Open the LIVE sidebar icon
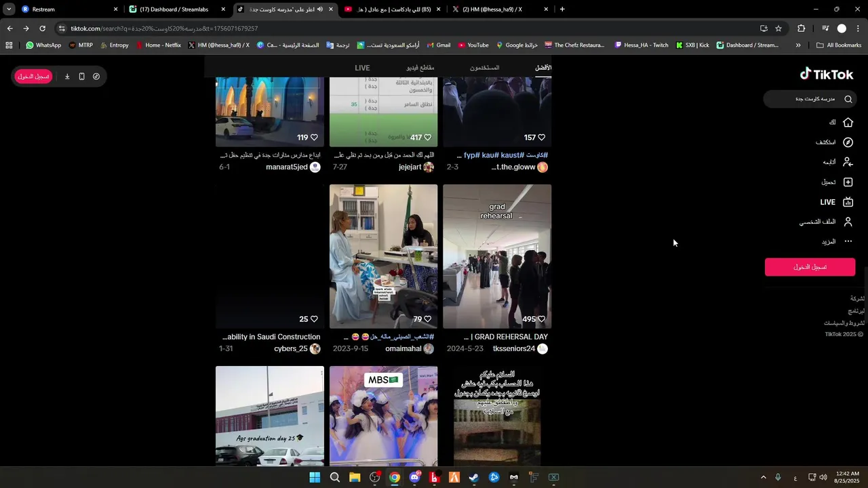The height and width of the screenshot is (488, 868). [x=848, y=202]
